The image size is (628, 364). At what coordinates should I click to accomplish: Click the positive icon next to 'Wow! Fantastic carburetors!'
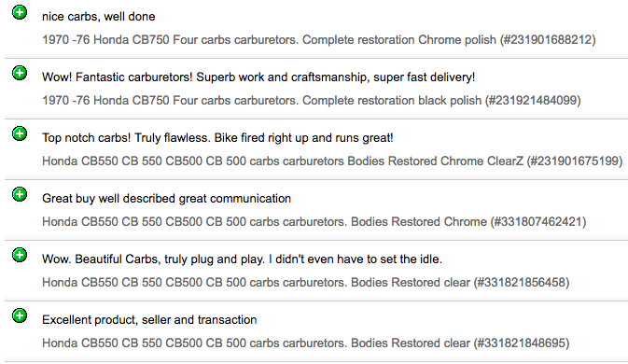click(x=20, y=73)
